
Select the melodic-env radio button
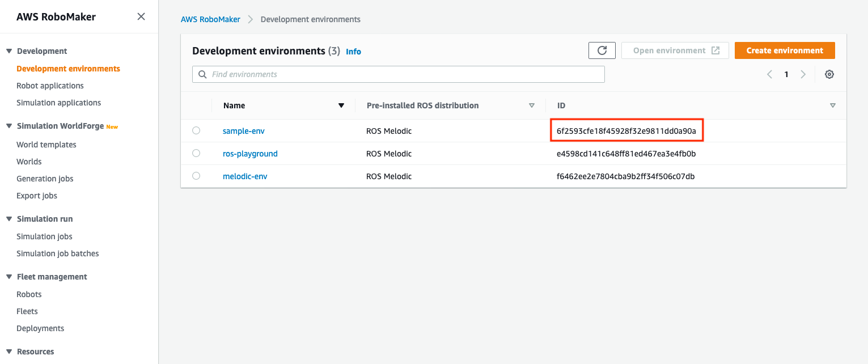(196, 176)
